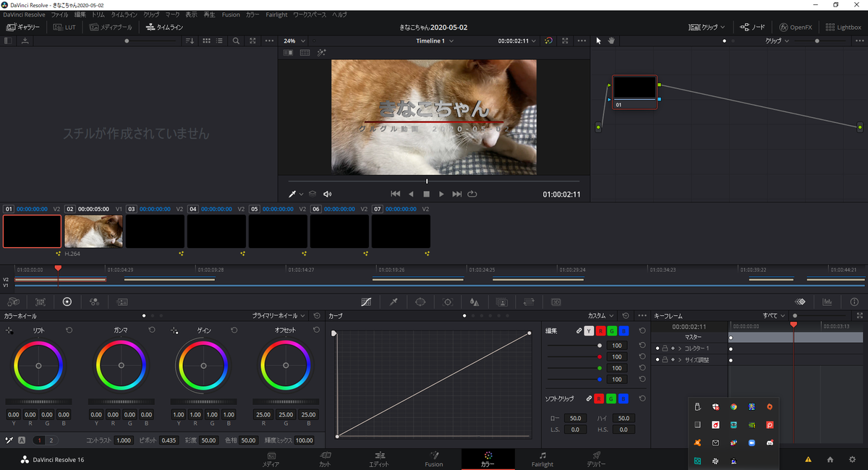
Task: Toggle the OpenFX panel
Action: (x=796, y=27)
